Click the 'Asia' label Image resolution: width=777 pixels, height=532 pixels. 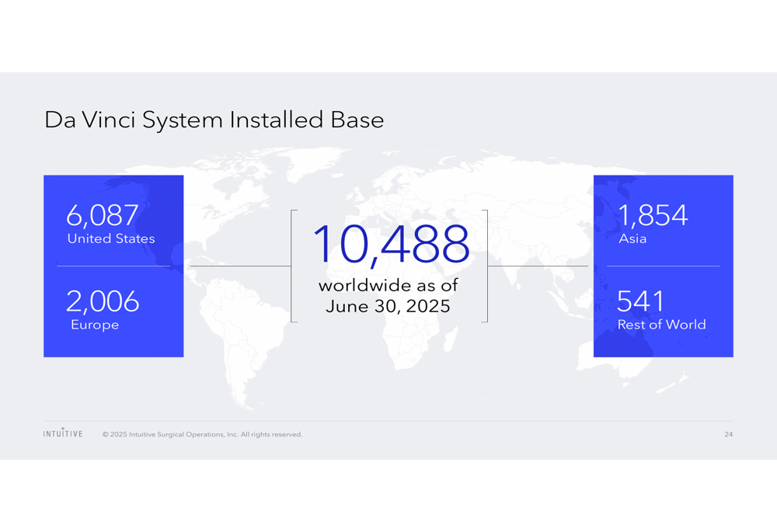[632, 238]
